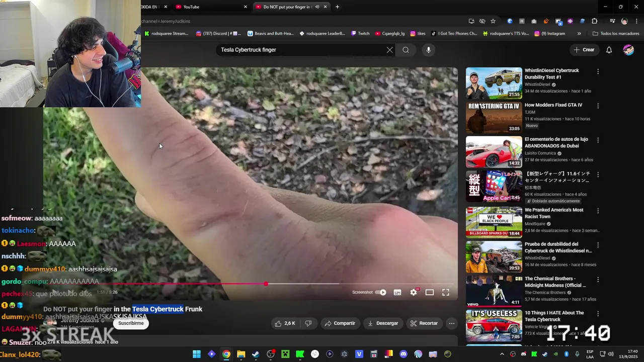Open options menu for WhistlinDiesel Durability Test #1
This screenshot has height=362, width=644.
[598, 71]
